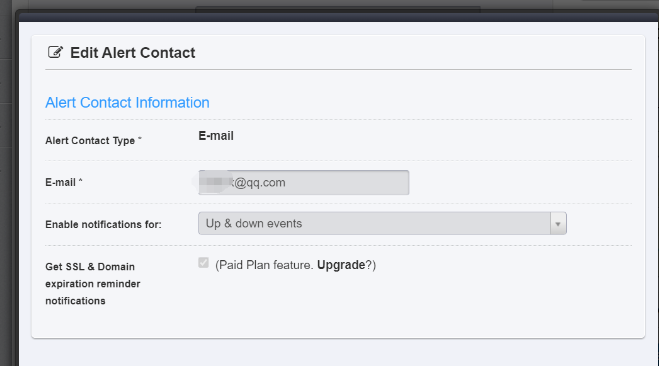659x366 pixels.
Task: Click the Up & down events text
Action: click(254, 224)
